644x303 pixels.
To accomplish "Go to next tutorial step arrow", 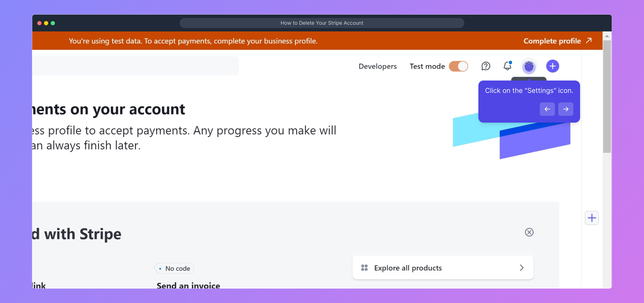I will click(566, 109).
